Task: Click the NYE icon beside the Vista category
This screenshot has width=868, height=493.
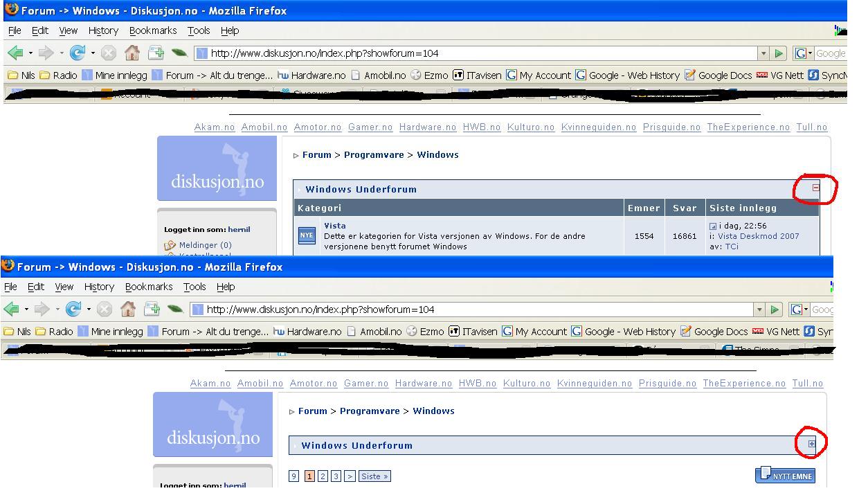Action: pyautogui.click(x=307, y=235)
